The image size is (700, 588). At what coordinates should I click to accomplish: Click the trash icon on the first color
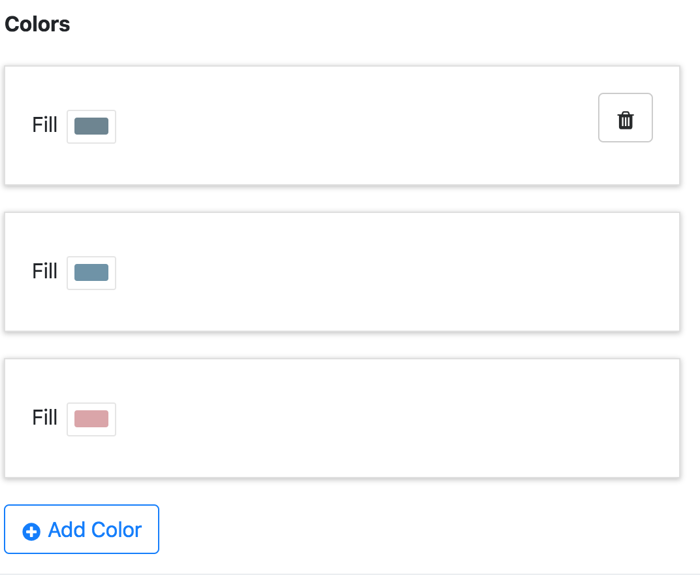[626, 120]
